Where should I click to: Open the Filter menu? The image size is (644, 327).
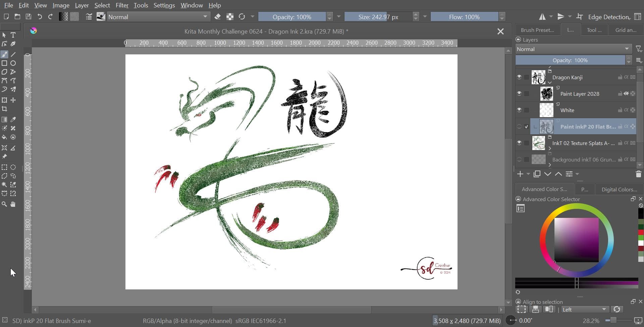click(122, 5)
